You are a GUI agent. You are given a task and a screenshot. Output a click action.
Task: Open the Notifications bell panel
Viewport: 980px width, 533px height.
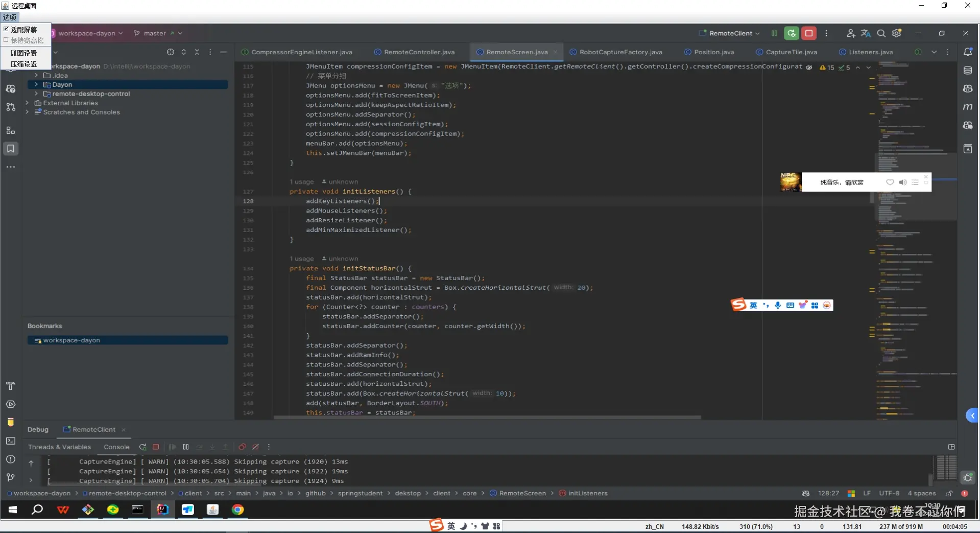[967, 52]
